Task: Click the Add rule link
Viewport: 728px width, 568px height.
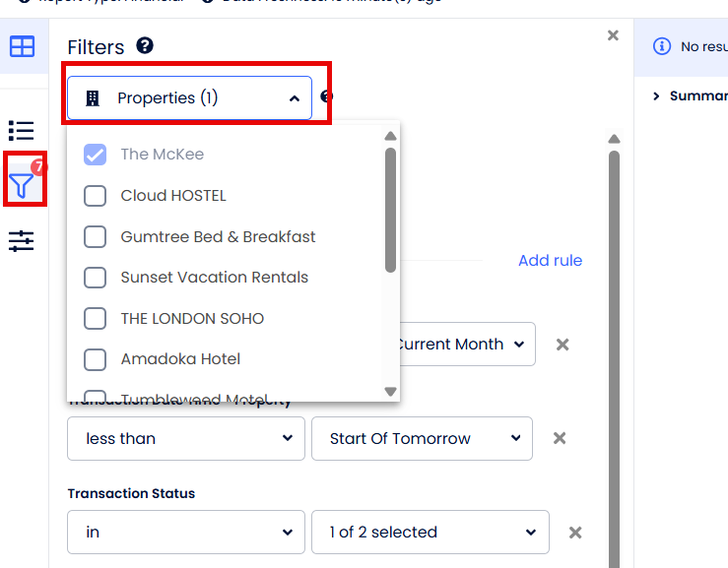Action: click(550, 261)
